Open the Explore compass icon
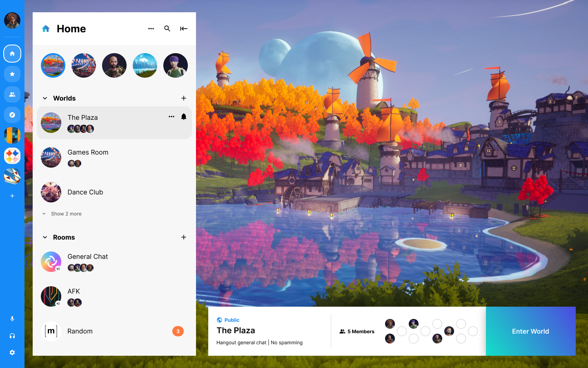The image size is (588, 368). point(12,115)
